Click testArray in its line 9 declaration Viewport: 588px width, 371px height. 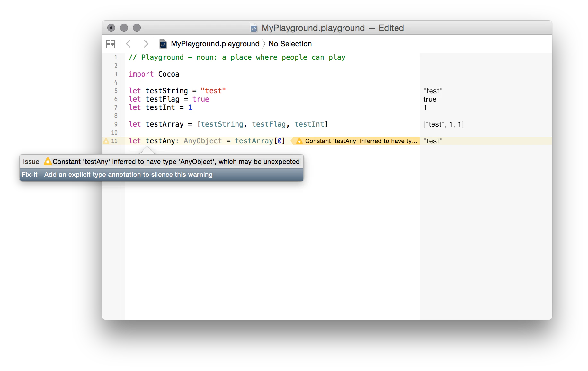tap(165, 124)
